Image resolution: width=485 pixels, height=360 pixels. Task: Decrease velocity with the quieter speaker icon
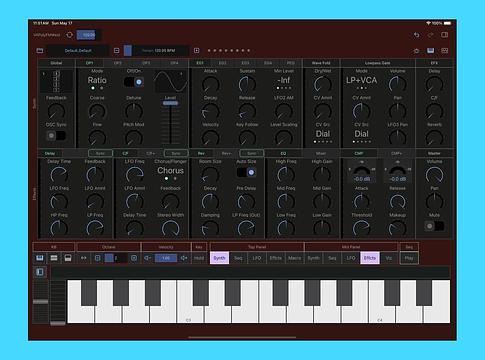(x=147, y=258)
